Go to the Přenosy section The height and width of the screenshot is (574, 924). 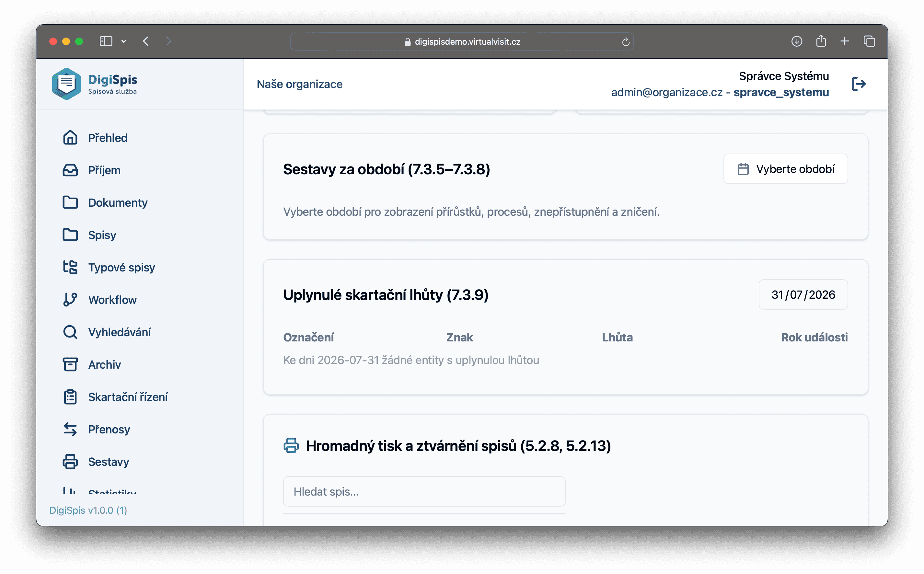109,429
